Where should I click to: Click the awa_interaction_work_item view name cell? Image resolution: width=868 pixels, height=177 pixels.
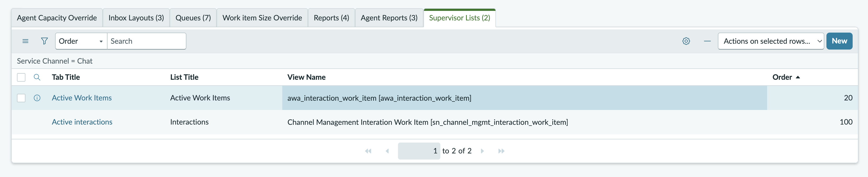(525, 98)
